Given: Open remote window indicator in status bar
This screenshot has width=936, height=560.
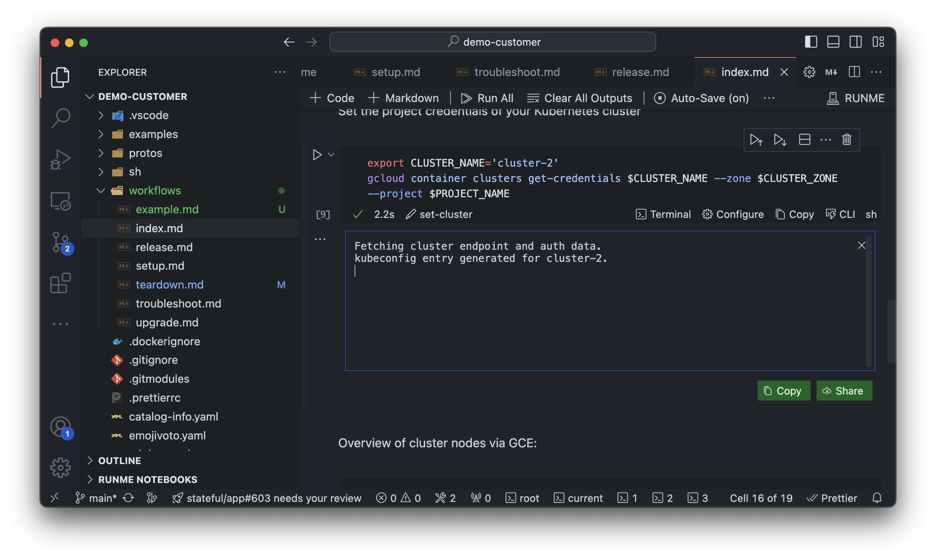Looking at the screenshot, I should [x=55, y=498].
